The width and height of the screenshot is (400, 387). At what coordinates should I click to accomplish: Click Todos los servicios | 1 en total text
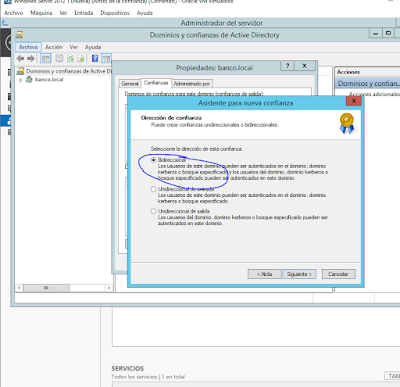click(x=148, y=377)
